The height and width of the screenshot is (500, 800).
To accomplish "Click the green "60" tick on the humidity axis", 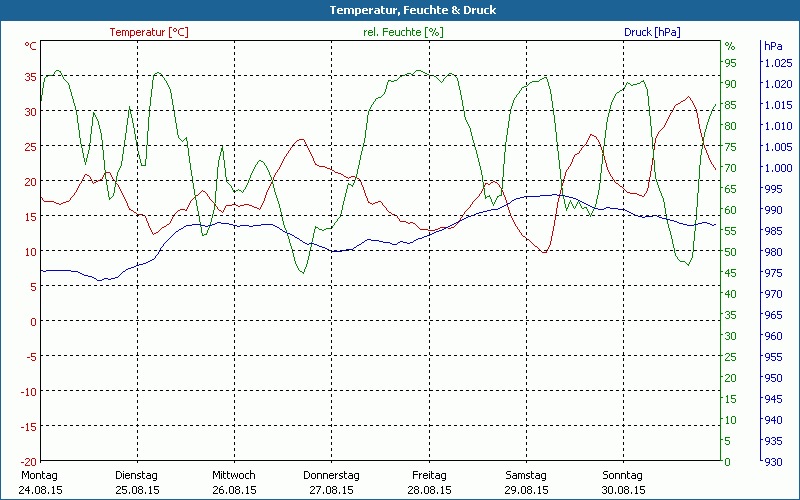I will pyautogui.click(x=731, y=210).
